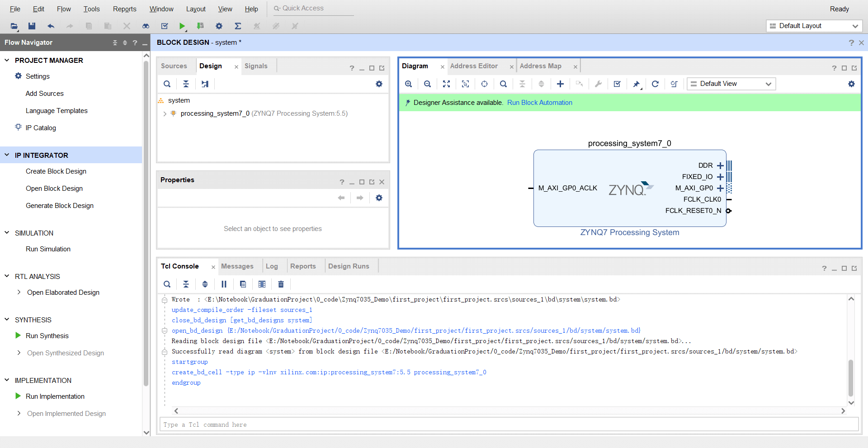Click the Undo arrow icon
868x448 pixels.
[51, 26]
